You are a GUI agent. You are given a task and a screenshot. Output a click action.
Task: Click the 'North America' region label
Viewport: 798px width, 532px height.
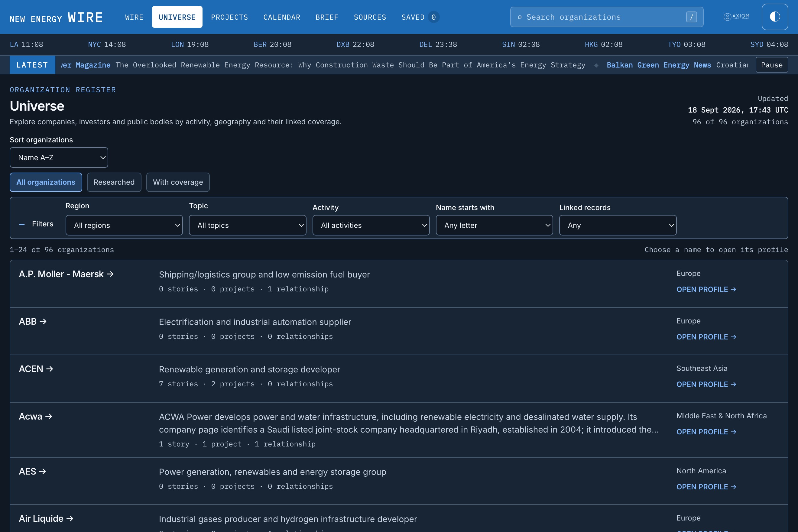pyautogui.click(x=701, y=471)
